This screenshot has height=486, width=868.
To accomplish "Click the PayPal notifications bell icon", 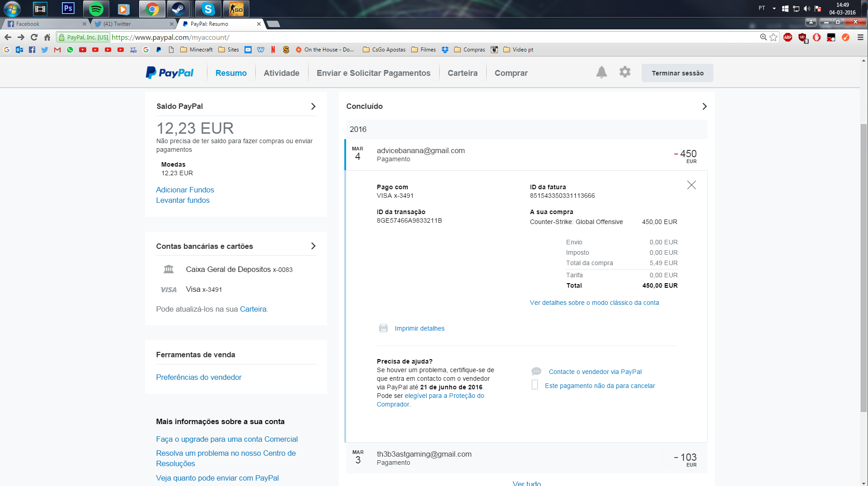I will pyautogui.click(x=601, y=72).
